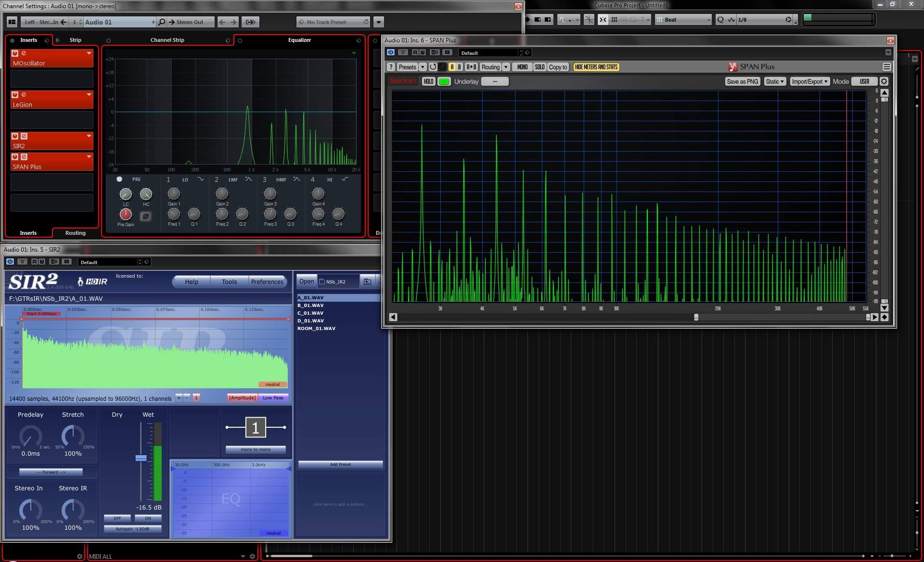Image resolution: width=924 pixels, height=562 pixels.
Task: Click the A to B copy button
Action: [x=471, y=67]
